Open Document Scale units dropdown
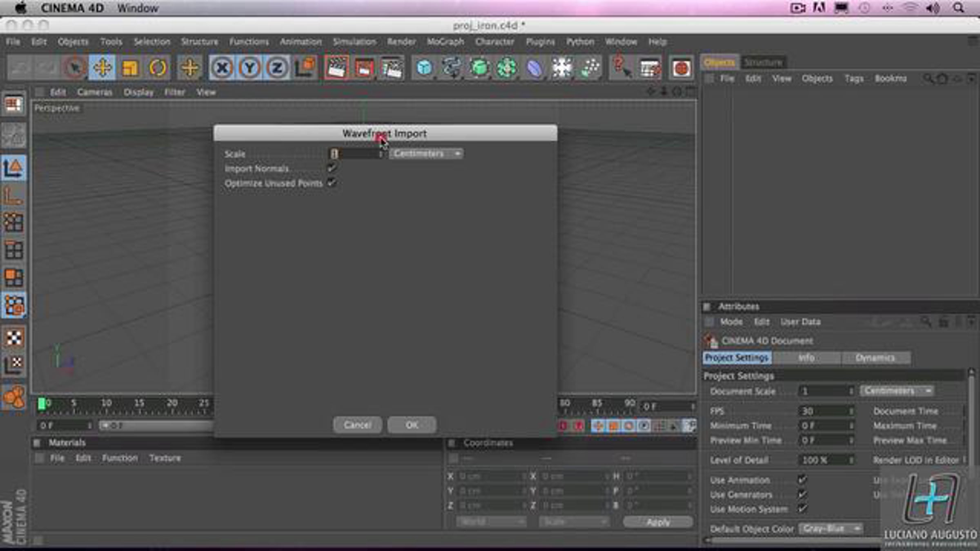 coord(897,391)
